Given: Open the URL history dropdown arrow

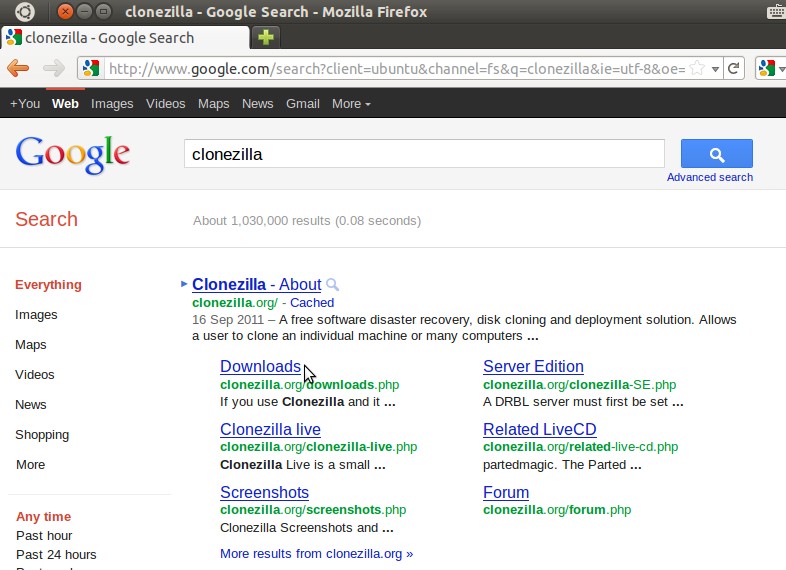Looking at the screenshot, I should coord(715,69).
